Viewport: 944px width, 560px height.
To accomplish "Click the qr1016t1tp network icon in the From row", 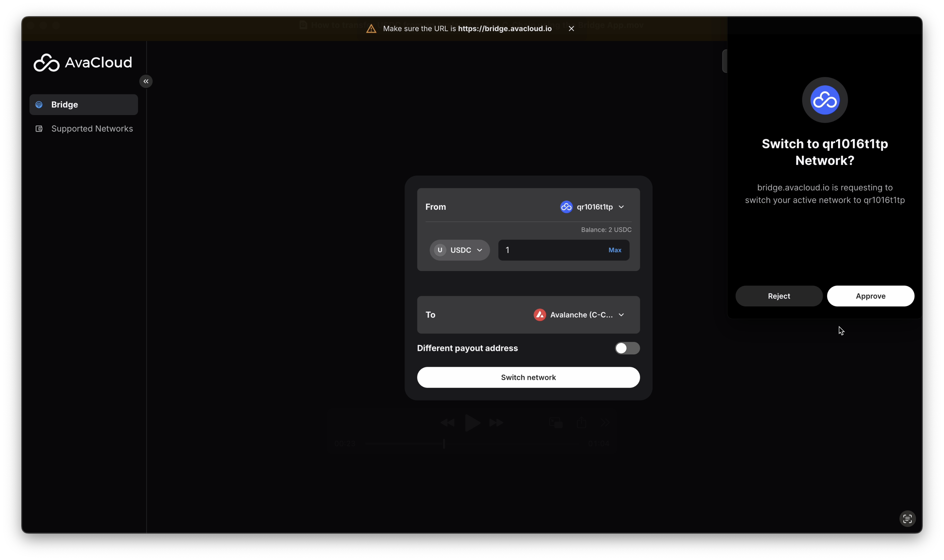I will 566,207.
